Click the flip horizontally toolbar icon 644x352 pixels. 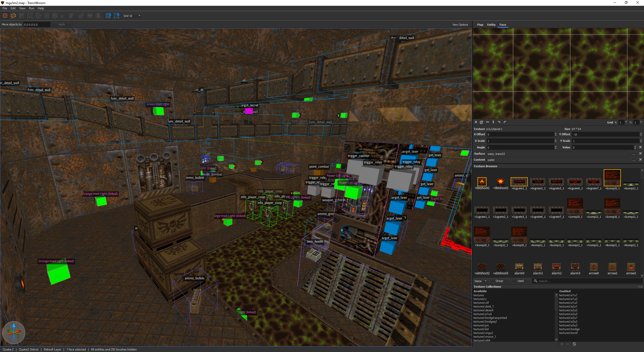[x=90, y=16]
